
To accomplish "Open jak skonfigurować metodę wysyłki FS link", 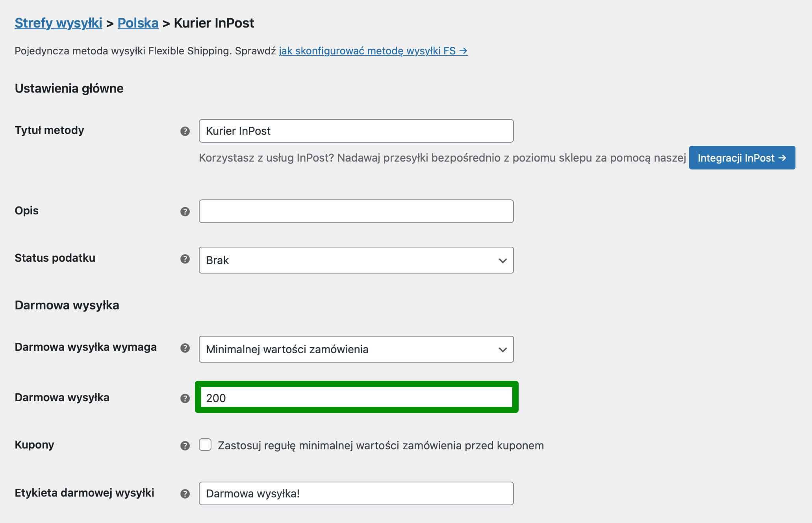I will coord(373,51).
